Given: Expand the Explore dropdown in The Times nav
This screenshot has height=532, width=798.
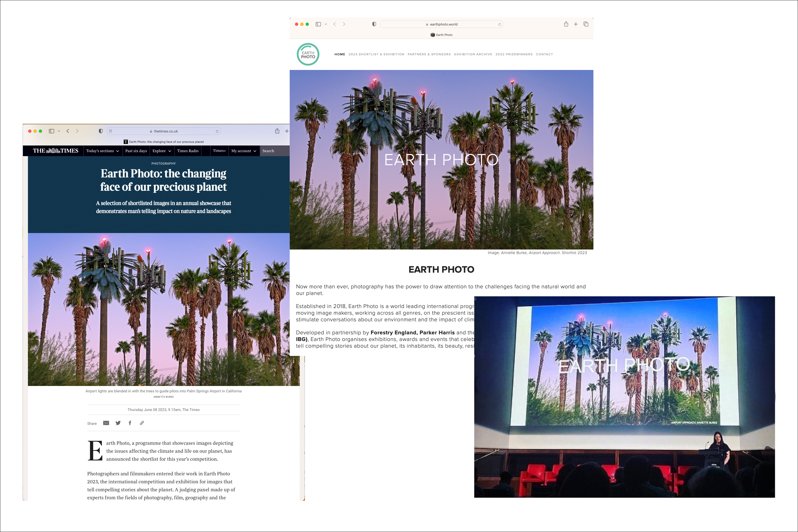Looking at the screenshot, I should [x=160, y=151].
